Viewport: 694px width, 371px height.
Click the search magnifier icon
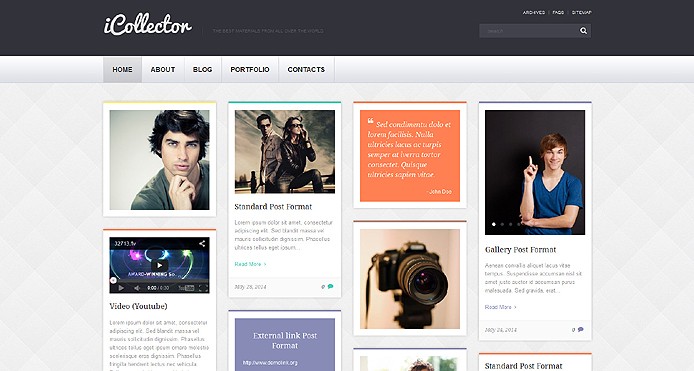583,31
